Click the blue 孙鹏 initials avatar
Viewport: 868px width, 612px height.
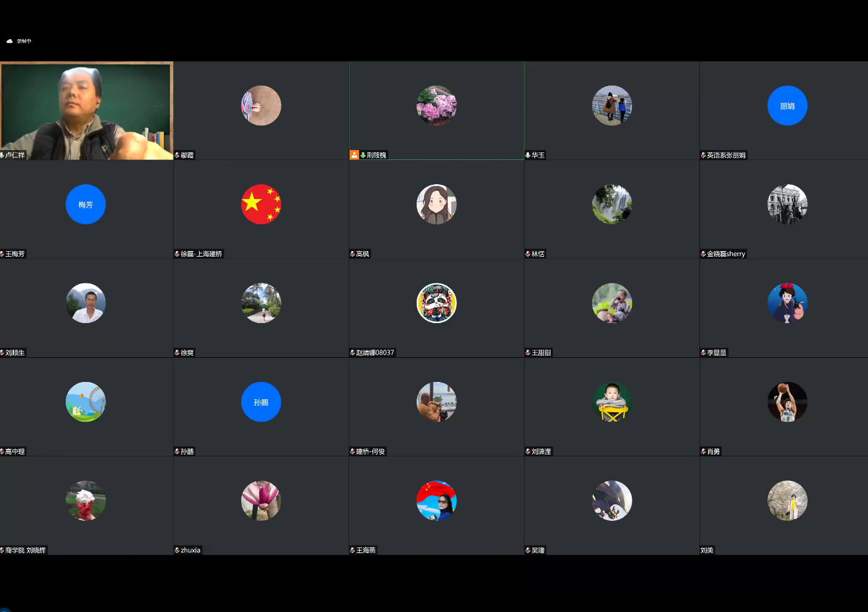click(261, 402)
